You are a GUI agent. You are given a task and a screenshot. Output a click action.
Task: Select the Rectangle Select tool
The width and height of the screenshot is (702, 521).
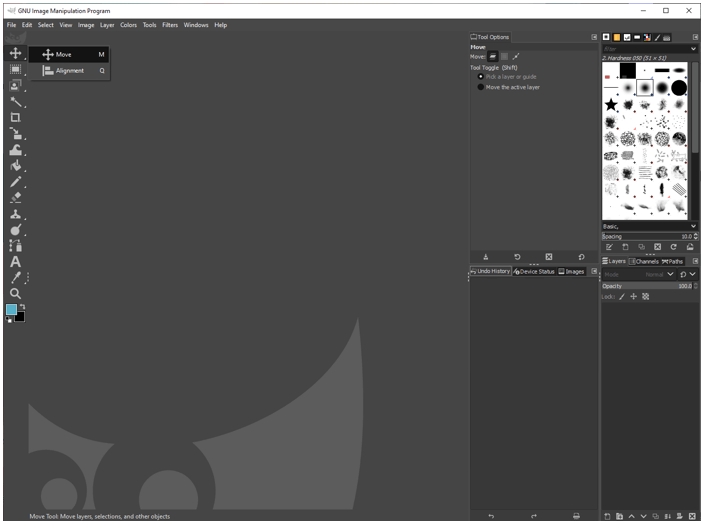(15, 69)
